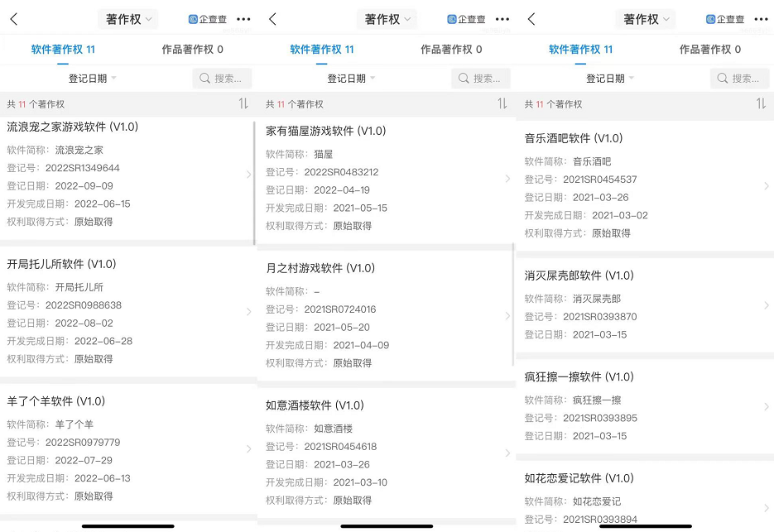Tap the back arrow in the middle screen
774x532 pixels.
pyautogui.click(x=272, y=19)
